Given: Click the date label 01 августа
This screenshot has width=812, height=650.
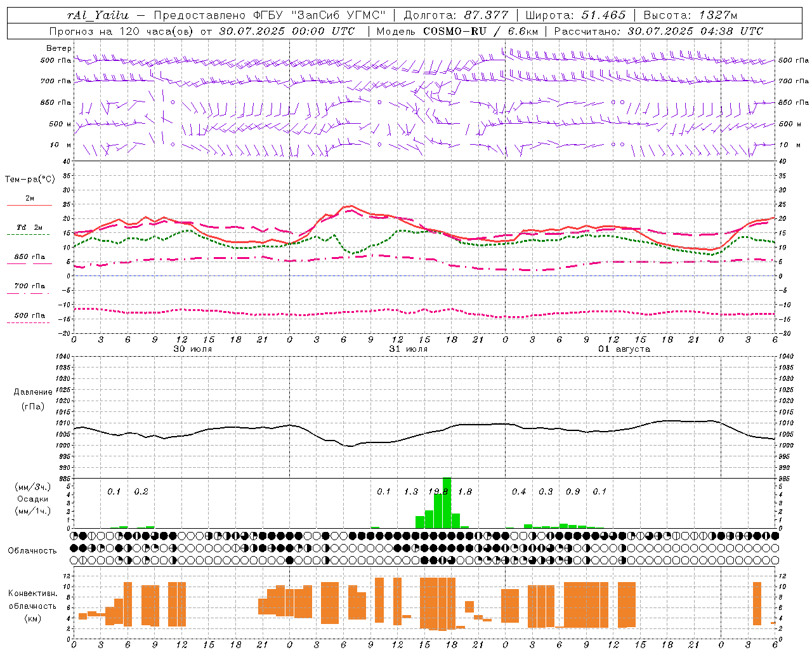Looking at the screenshot, I should click(624, 349).
